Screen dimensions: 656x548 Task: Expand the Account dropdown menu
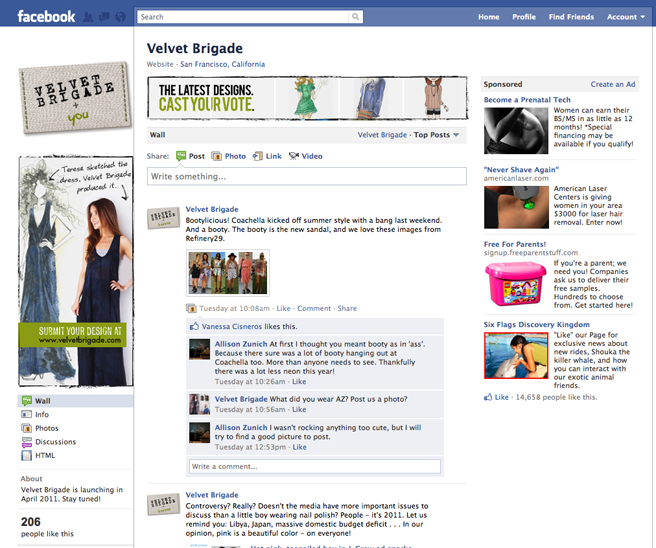tap(625, 17)
